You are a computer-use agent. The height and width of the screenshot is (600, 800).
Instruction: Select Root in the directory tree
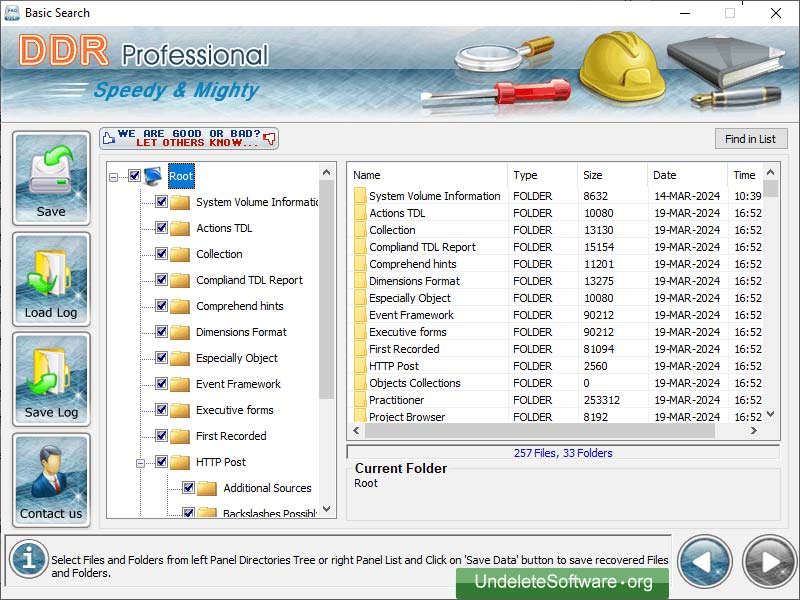point(181,177)
